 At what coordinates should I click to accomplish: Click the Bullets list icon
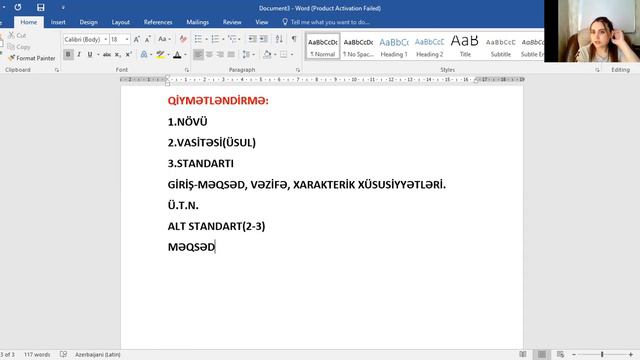coord(198,39)
